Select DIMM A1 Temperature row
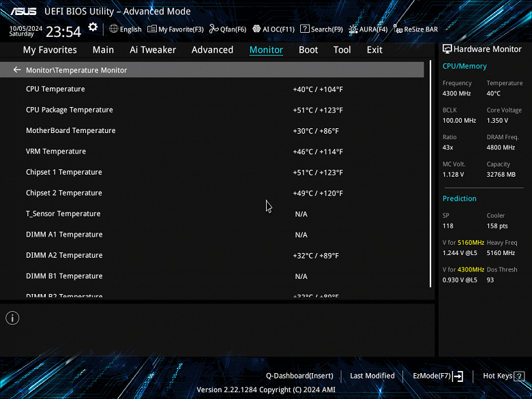The image size is (532, 399). point(212,235)
